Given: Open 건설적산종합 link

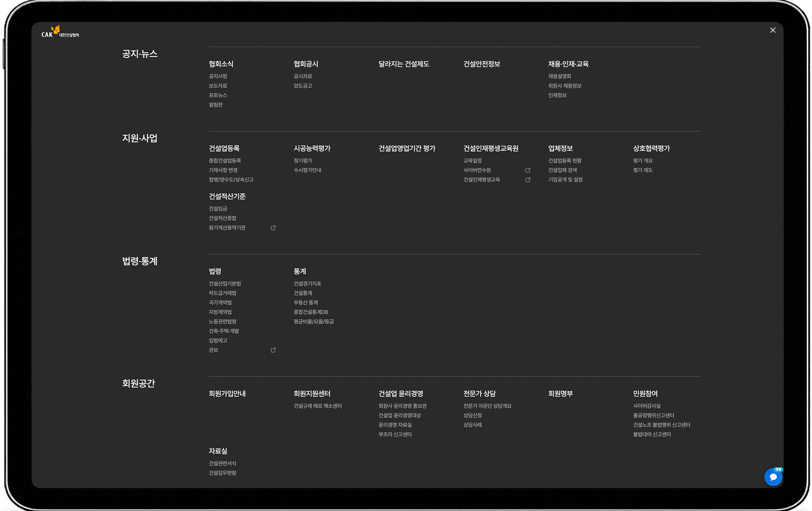Looking at the screenshot, I should click(x=223, y=218).
